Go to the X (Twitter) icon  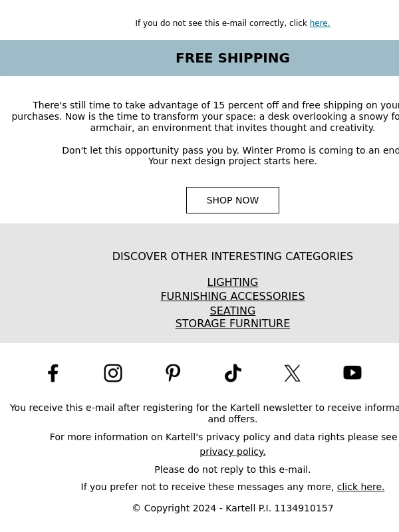[292, 373]
